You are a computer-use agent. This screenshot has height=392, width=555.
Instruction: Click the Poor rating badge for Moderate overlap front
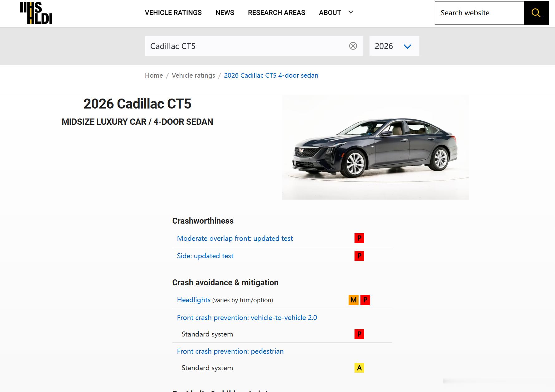[359, 238]
